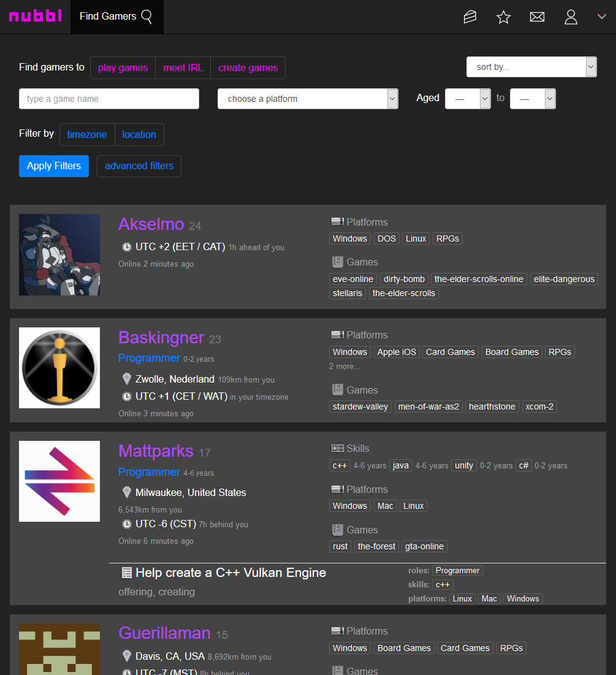
Task: Click the Skills icon on Mattparks' card
Action: [337, 448]
